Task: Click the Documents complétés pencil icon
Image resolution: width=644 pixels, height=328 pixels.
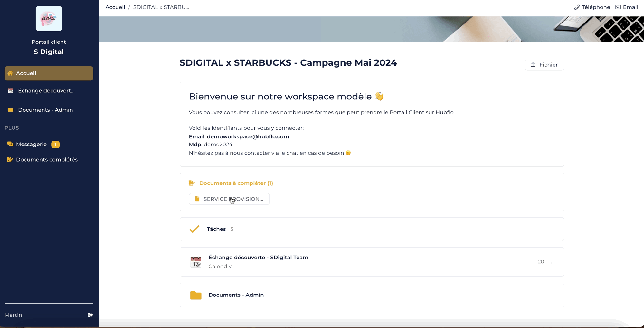Action: coord(10,160)
